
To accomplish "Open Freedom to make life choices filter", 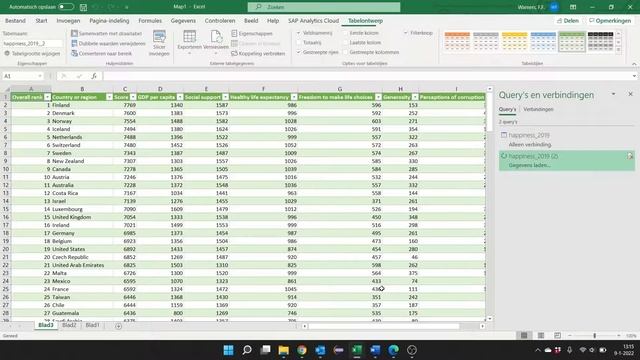I will [378, 97].
